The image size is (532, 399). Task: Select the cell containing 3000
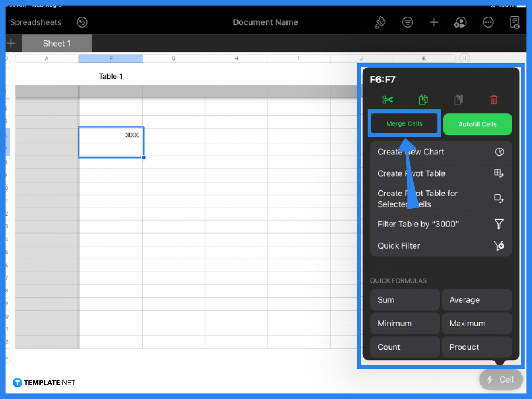tap(111, 135)
